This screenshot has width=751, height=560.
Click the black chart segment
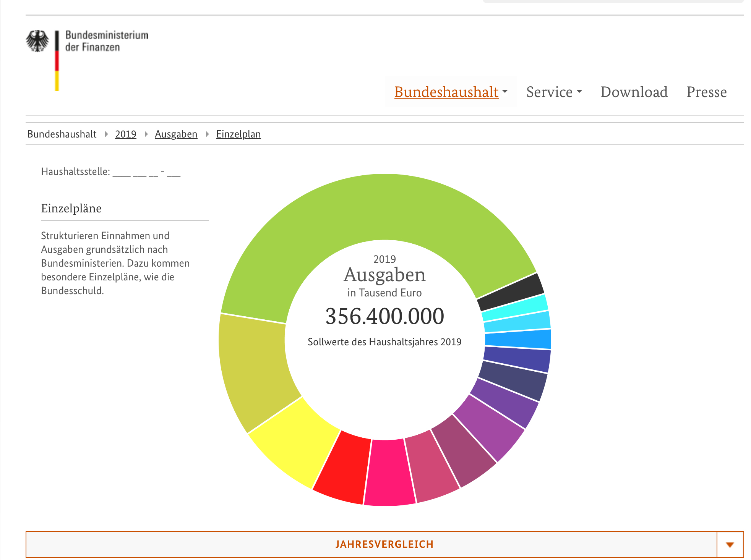(x=510, y=292)
